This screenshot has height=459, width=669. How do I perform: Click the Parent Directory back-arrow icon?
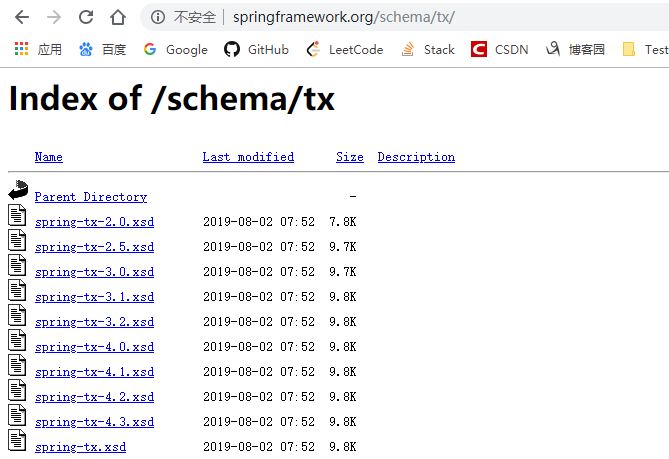[x=18, y=190]
